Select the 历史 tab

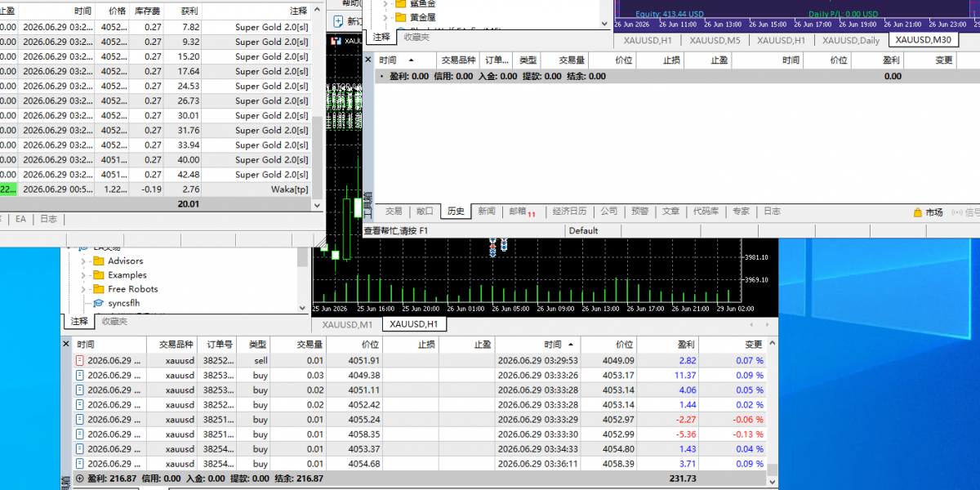(456, 211)
